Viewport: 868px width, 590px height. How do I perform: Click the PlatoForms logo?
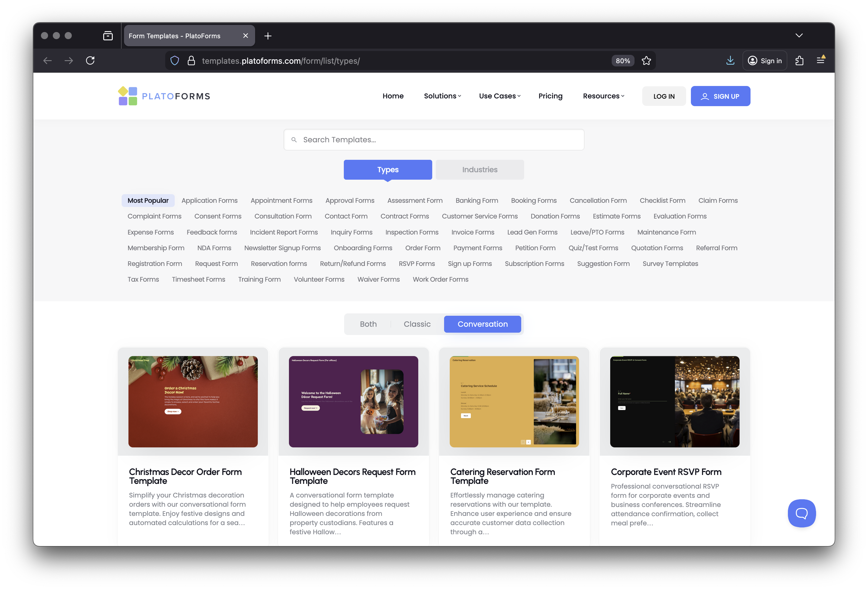(x=163, y=96)
